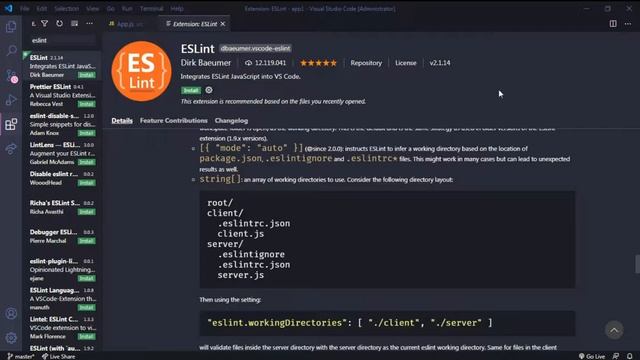Refresh the extensions list

(x=60, y=24)
